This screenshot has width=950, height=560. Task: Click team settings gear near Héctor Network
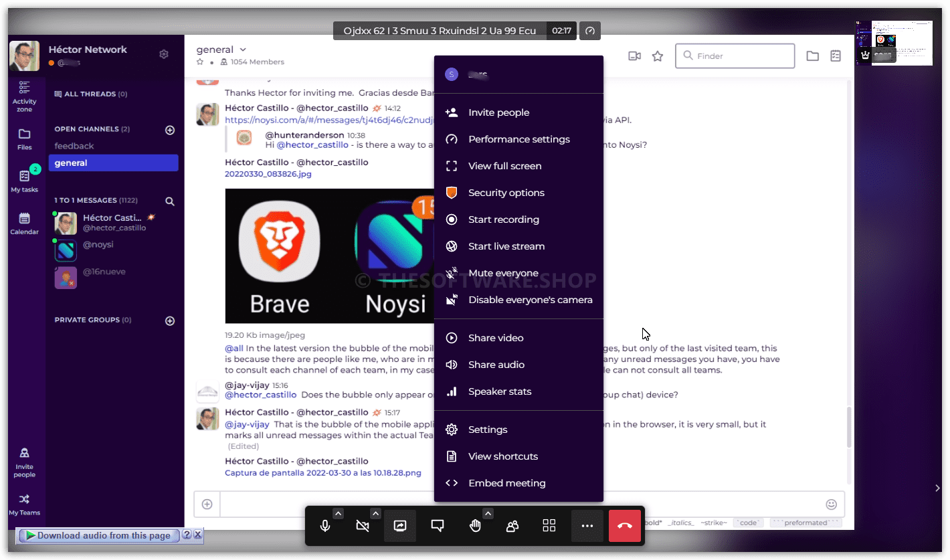[x=164, y=54]
